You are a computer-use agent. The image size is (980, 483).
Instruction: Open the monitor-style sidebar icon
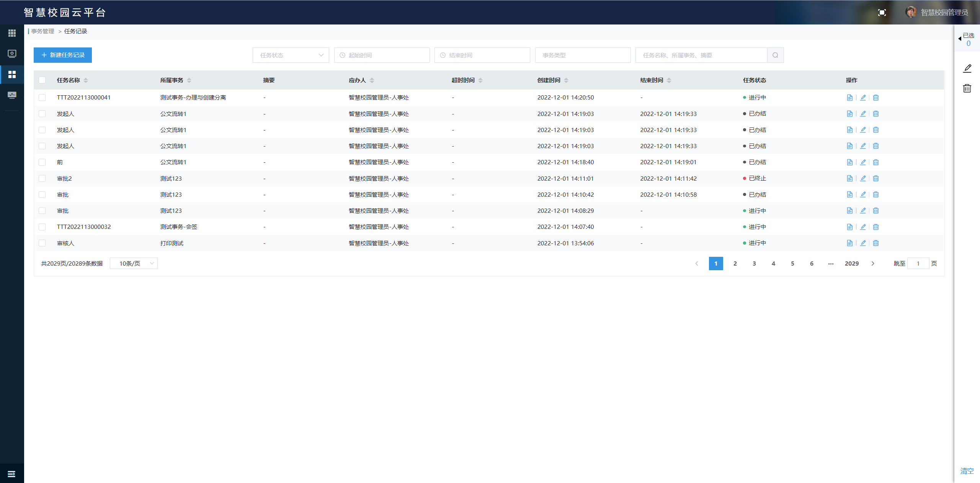tap(12, 54)
